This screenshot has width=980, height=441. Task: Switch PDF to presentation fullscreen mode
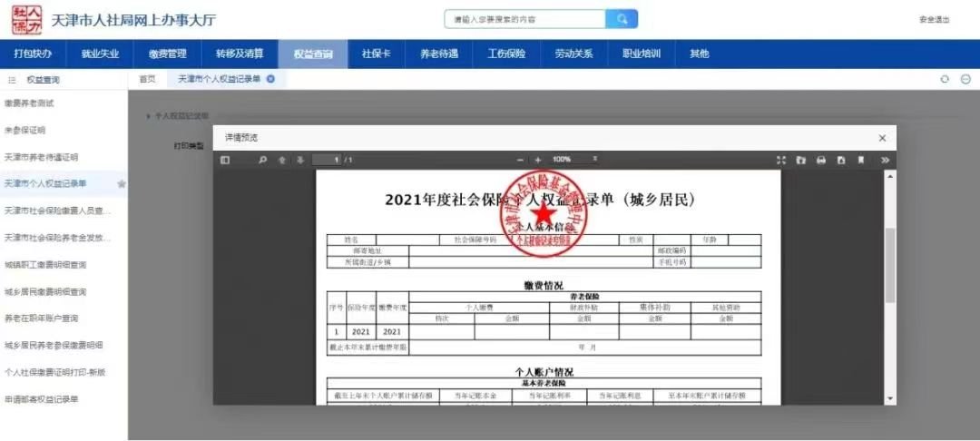(781, 160)
